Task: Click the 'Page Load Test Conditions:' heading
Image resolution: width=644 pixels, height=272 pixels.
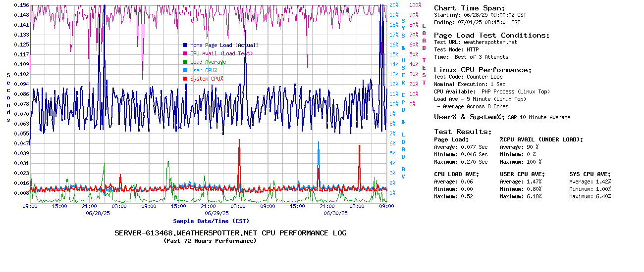Action: [x=491, y=35]
